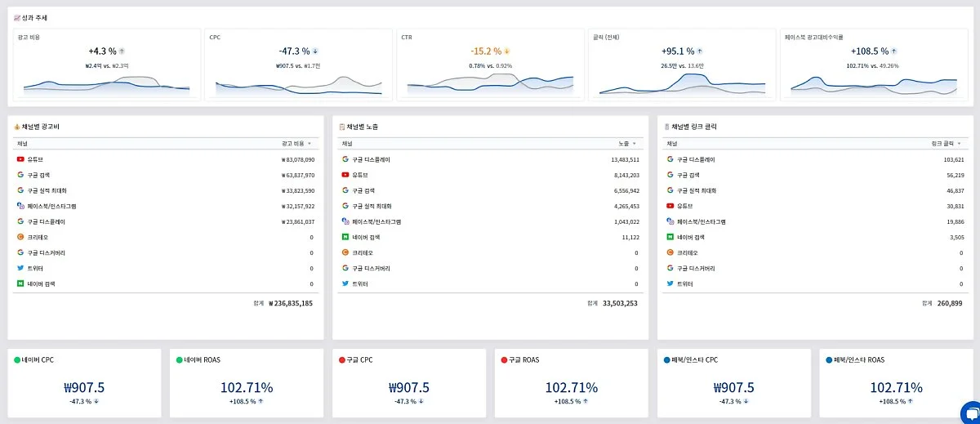Viewport: 980px width, 424px height.
Task: Click the ₩83,078,090 value for 유튜브
Action: (297, 159)
